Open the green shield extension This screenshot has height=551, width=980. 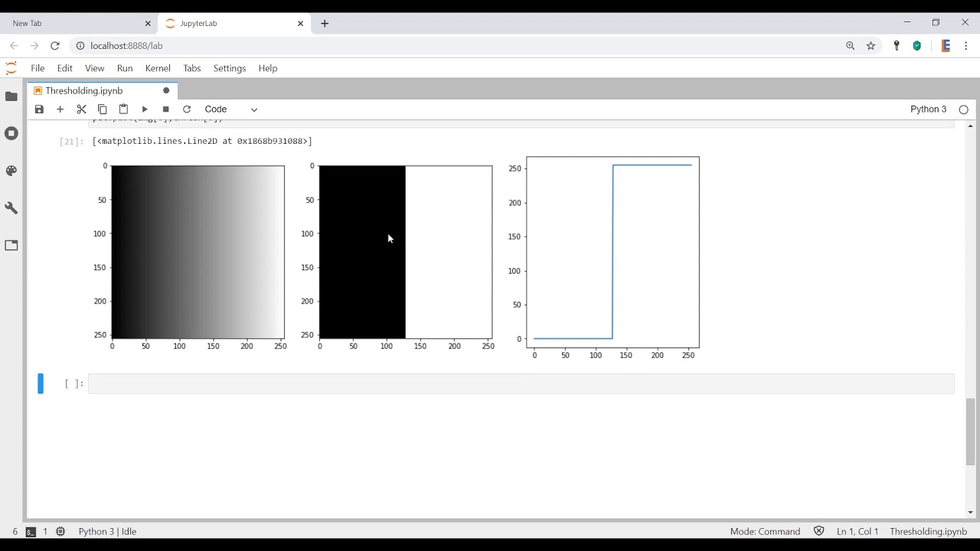click(917, 46)
